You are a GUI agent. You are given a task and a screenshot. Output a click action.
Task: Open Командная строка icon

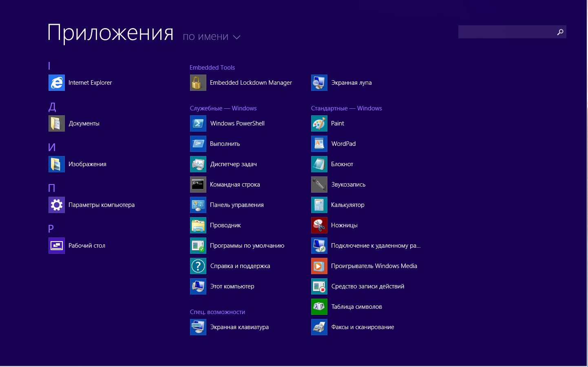pyautogui.click(x=198, y=185)
